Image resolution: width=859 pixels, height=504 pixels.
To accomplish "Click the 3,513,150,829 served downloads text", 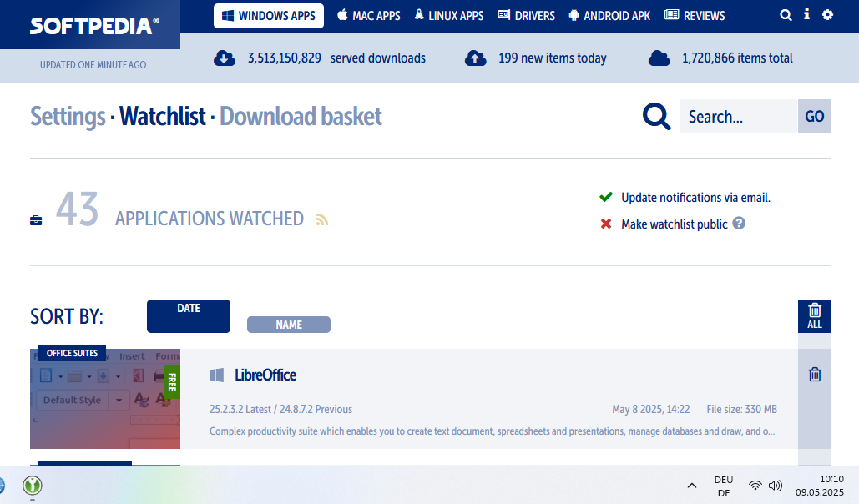I will 336,58.
